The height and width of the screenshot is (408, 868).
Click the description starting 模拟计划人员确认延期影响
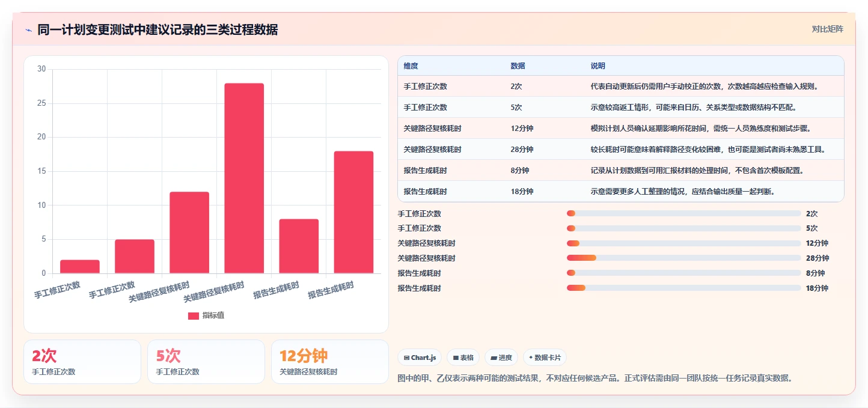tap(701, 129)
